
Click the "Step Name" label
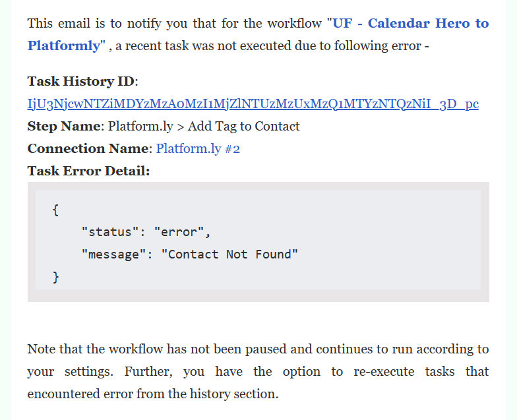click(64, 127)
